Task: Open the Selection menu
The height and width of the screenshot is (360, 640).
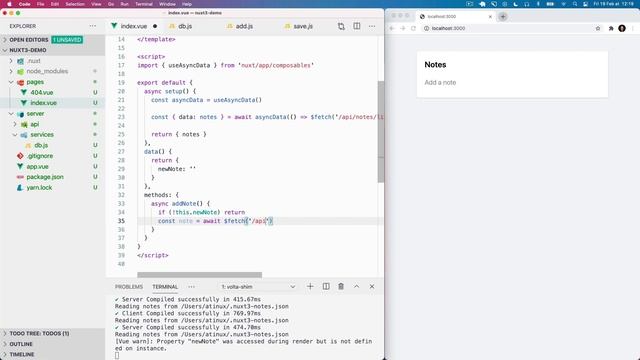Action: pyautogui.click(x=75, y=4)
